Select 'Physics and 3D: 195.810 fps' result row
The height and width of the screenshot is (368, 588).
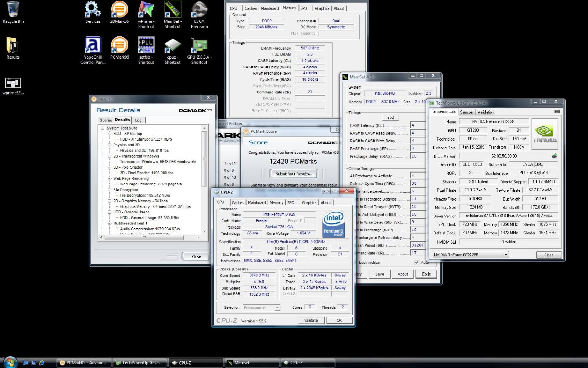tap(144, 151)
